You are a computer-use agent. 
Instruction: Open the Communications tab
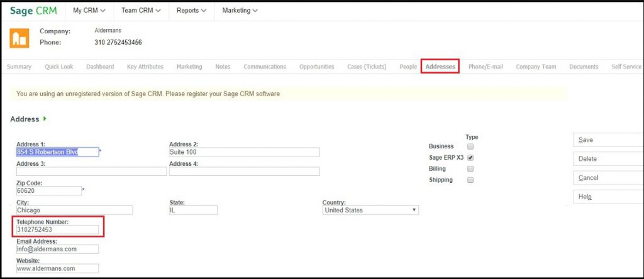(265, 67)
